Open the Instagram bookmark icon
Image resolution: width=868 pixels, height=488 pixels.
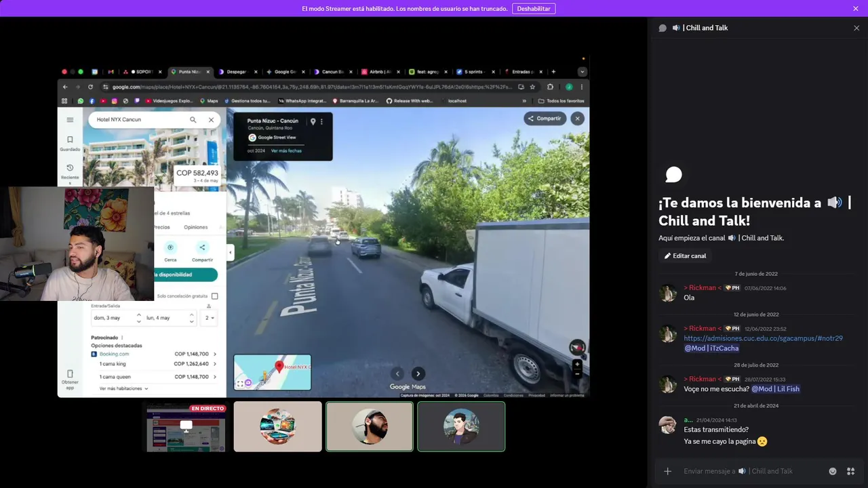tap(114, 101)
